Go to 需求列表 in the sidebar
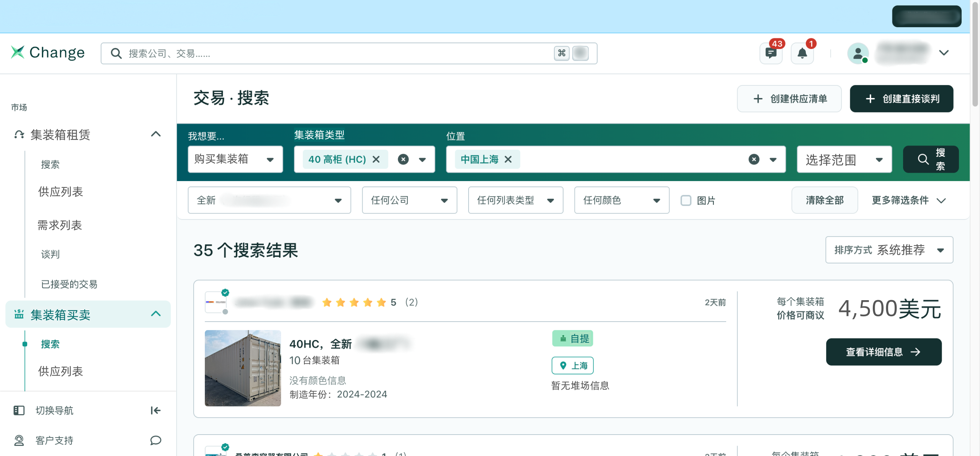 pyautogui.click(x=60, y=225)
